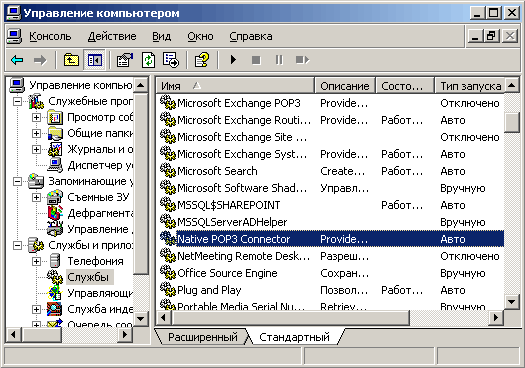Collapse the Запоминающие устройства node
Screen dimensions: 525x368
[17, 181]
